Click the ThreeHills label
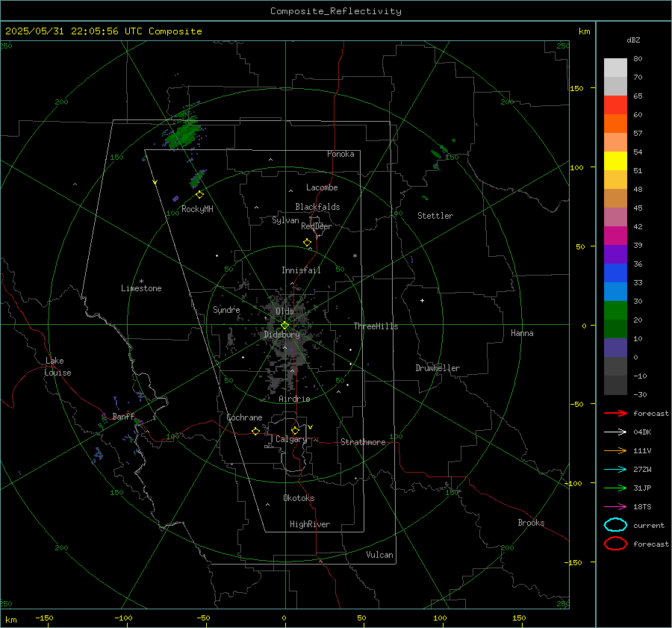 coord(376,326)
